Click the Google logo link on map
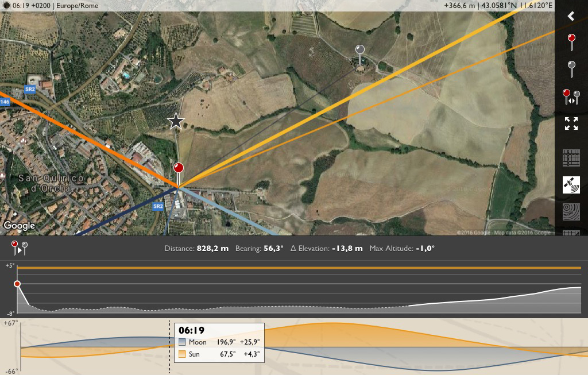Screen dimensions: 588x375 [x=19, y=225]
